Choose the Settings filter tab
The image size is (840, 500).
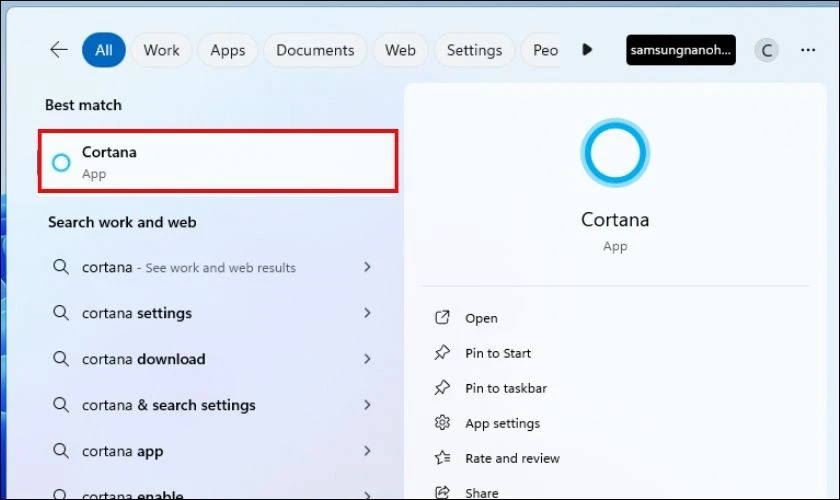coord(475,50)
